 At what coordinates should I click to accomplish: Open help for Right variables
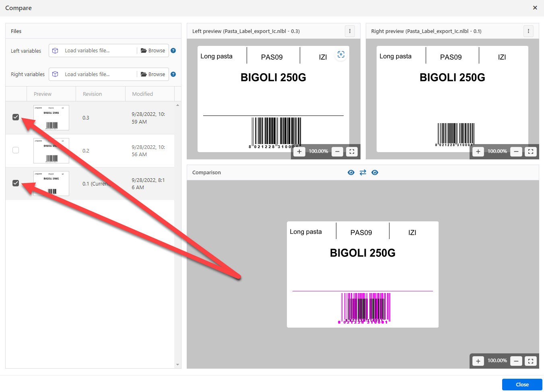tap(173, 74)
